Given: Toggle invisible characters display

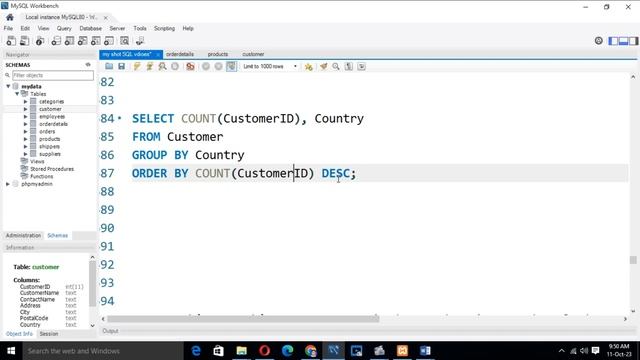Looking at the screenshot, I should click(349, 66).
